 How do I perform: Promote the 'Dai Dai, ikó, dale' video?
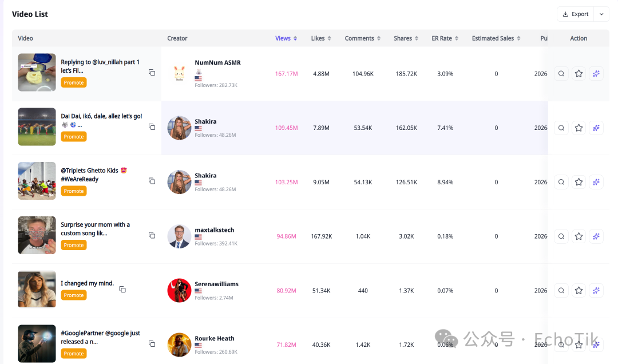tap(74, 137)
